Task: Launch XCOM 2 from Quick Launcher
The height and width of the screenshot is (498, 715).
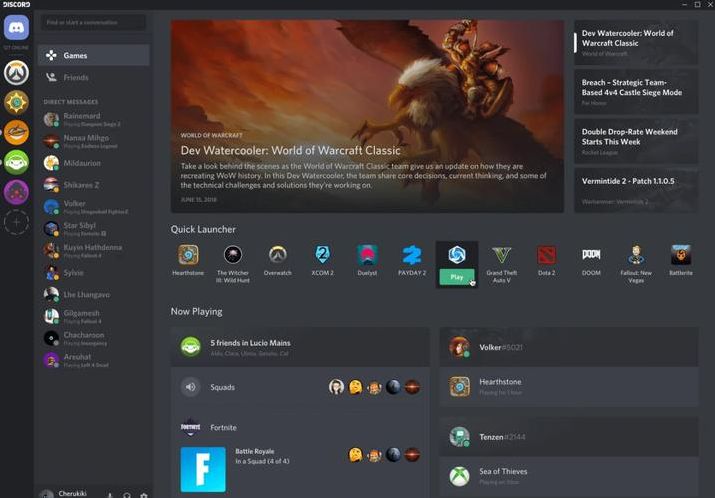Action: coord(322,255)
